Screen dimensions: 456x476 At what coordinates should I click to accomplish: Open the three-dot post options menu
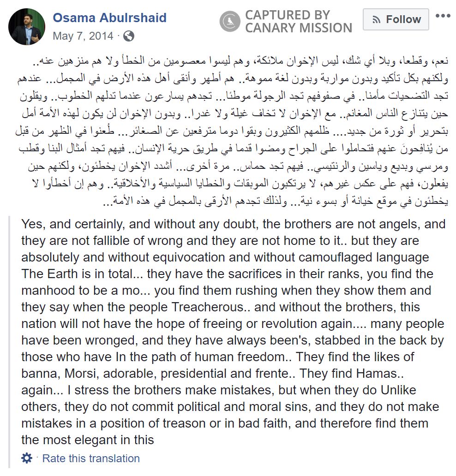[442, 16]
